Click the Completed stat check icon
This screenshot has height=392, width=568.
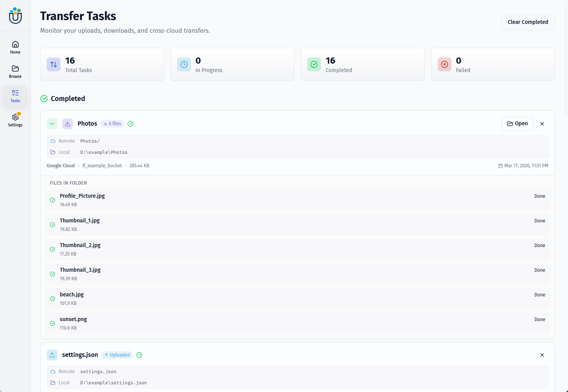click(x=314, y=64)
